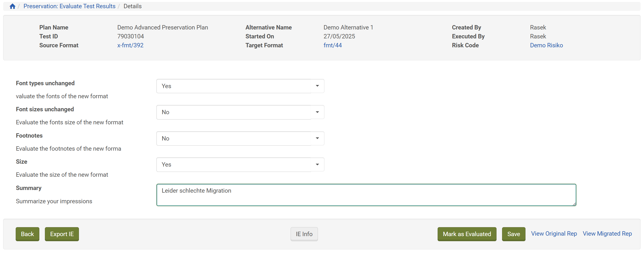Open target format fmt/44 link

point(332,45)
